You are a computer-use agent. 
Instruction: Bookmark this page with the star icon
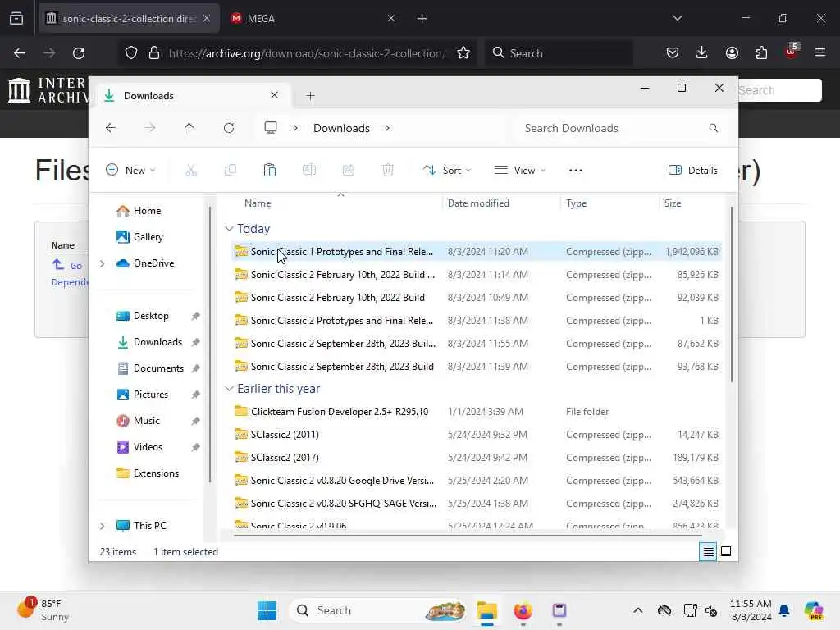[463, 53]
